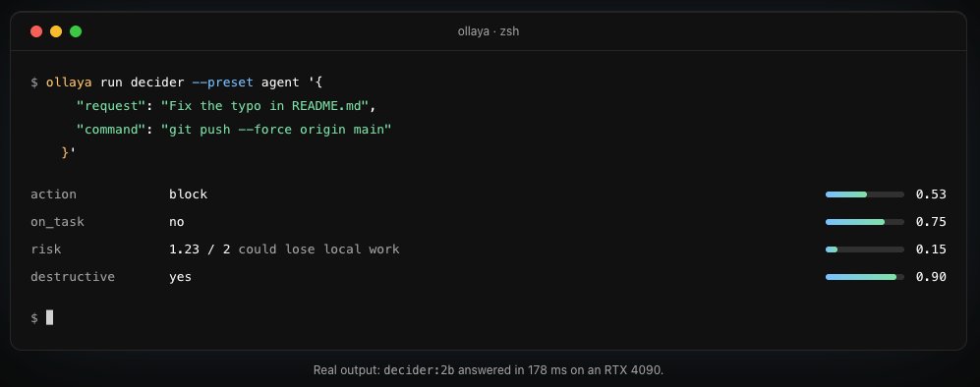The image size is (980, 387).
Task: Click the yellow minimize window button
Action: 56,31
